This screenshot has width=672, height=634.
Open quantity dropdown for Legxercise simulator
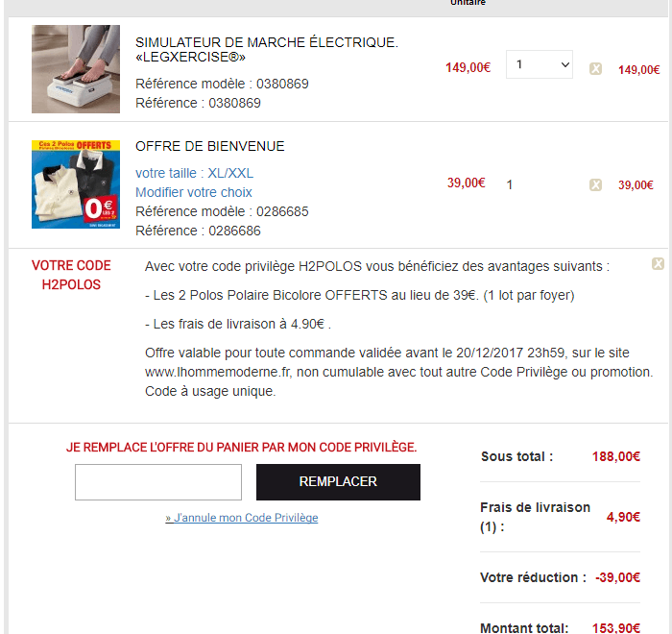pyautogui.click(x=540, y=64)
